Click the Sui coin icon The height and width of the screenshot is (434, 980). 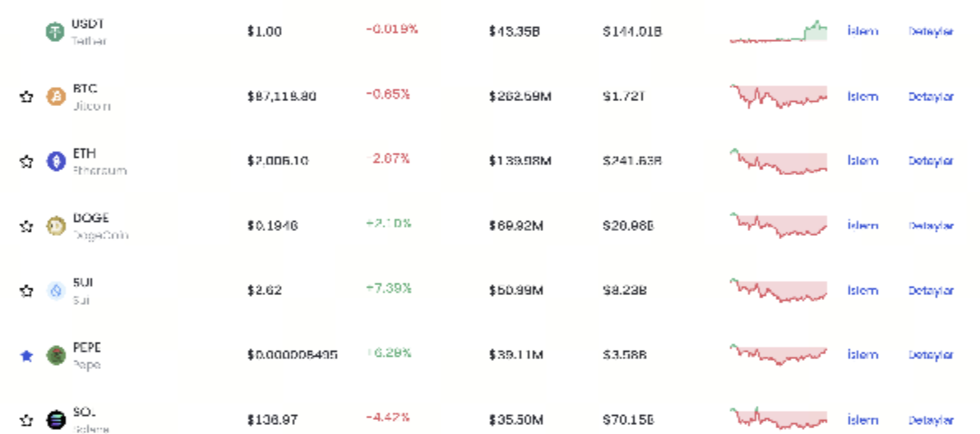[x=55, y=290]
